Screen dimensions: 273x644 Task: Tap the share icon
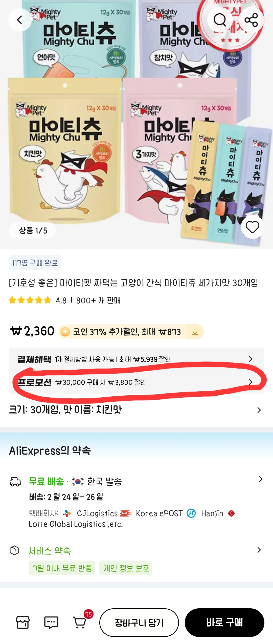pyautogui.click(x=251, y=20)
